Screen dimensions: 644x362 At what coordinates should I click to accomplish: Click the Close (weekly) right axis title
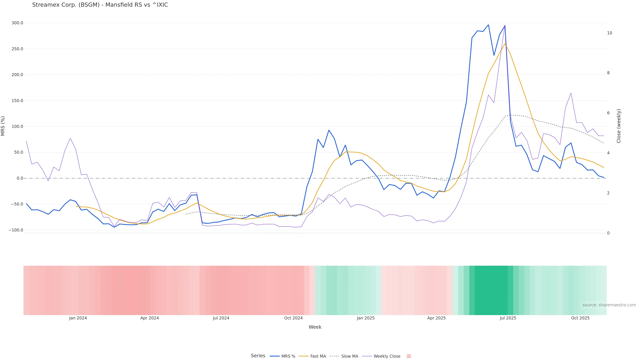pos(619,126)
